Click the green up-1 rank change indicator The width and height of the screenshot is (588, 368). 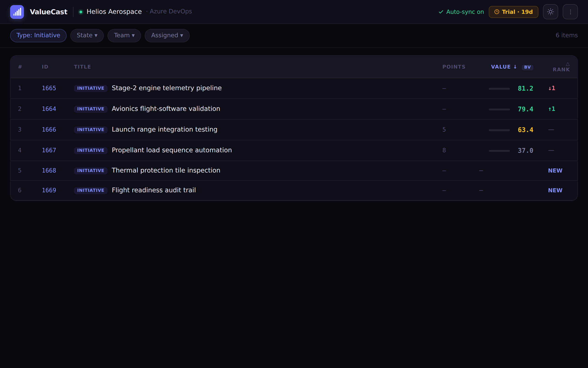pyautogui.click(x=551, y=109)
